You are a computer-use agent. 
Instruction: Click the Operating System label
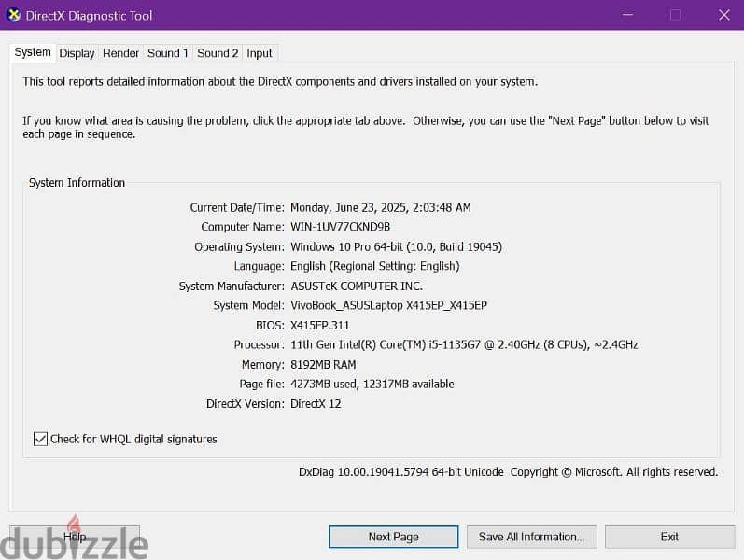(239, 246)
